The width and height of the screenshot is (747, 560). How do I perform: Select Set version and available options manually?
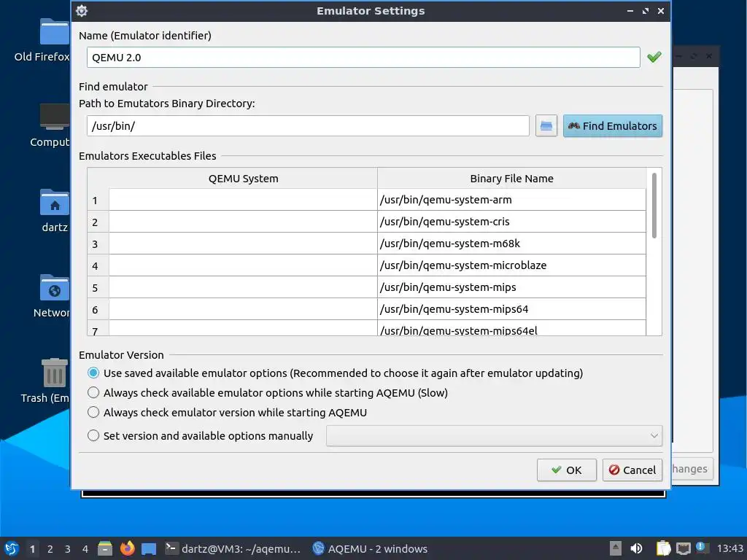click(x=201, y=436)
